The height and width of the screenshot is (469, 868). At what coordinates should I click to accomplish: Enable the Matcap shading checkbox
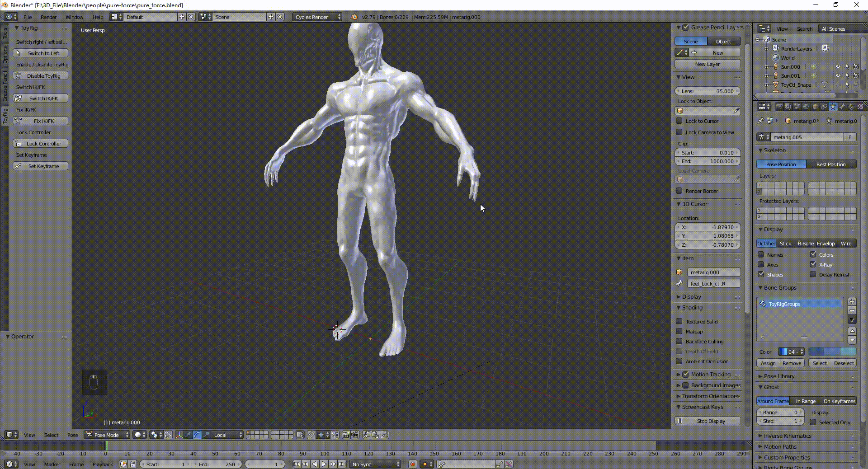(679, 331)
